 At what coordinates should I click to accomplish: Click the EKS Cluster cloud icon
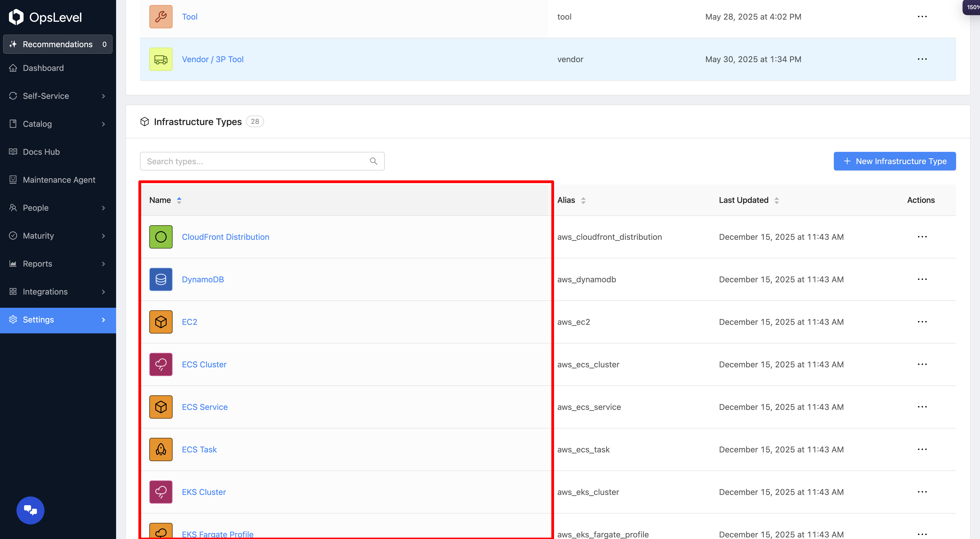[161, 492]
